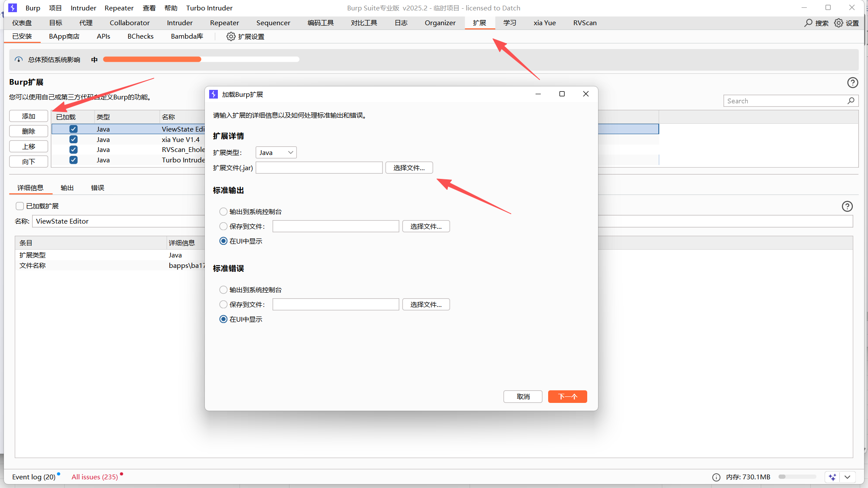Viewport: 868px width, 488px height.
Task: Toggle the 已加载扩展 checkbox
Action: click(x=20, y=206)
